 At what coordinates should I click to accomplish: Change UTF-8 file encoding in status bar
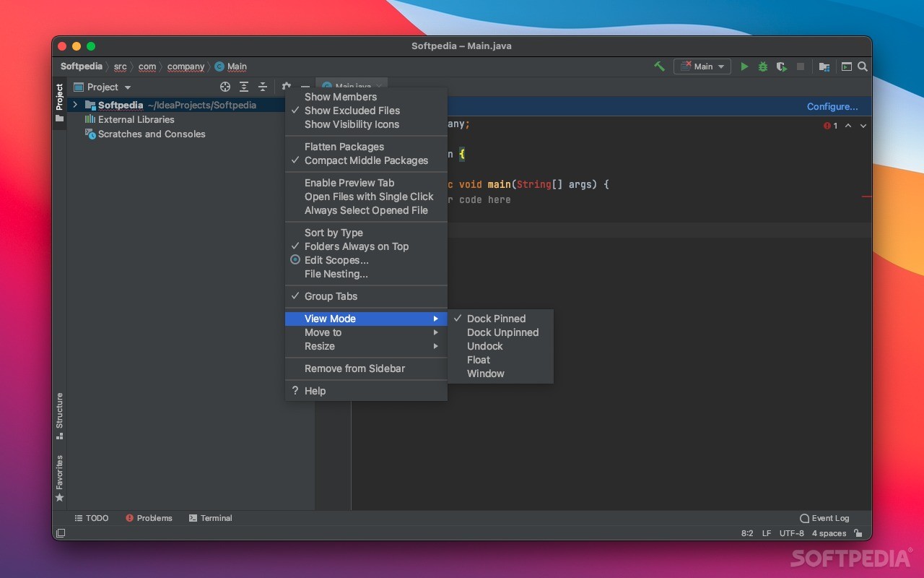coord(792,533)
